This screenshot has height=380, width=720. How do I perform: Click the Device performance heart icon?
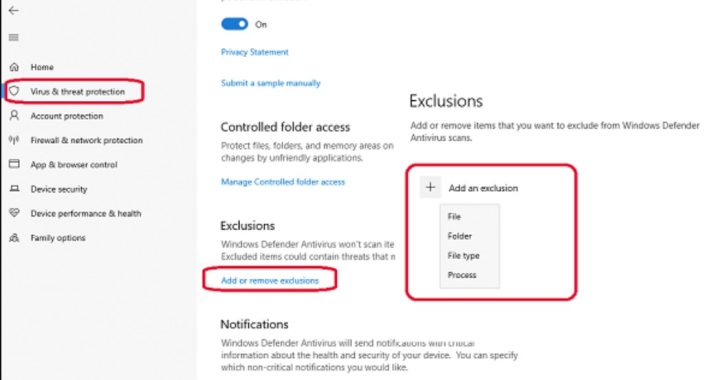(x=14, y=213)
